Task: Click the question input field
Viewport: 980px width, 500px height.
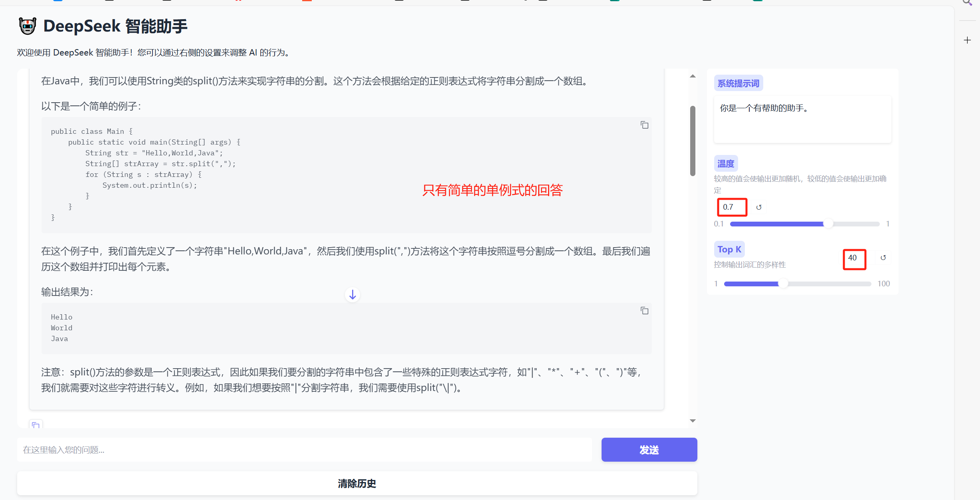Action: pyautogui.click(x=304, y=450)
